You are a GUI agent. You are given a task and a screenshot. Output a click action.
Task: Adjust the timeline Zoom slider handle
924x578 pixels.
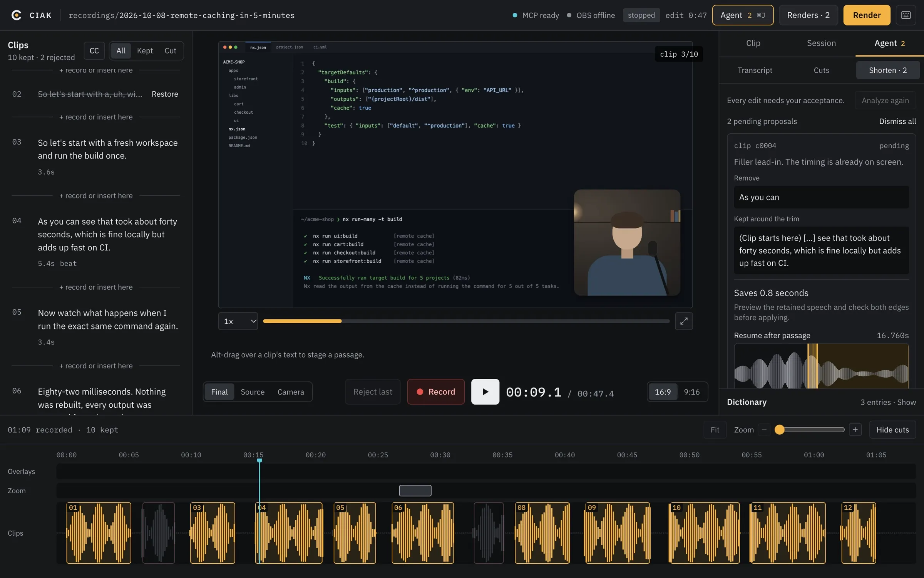[779, 430]
